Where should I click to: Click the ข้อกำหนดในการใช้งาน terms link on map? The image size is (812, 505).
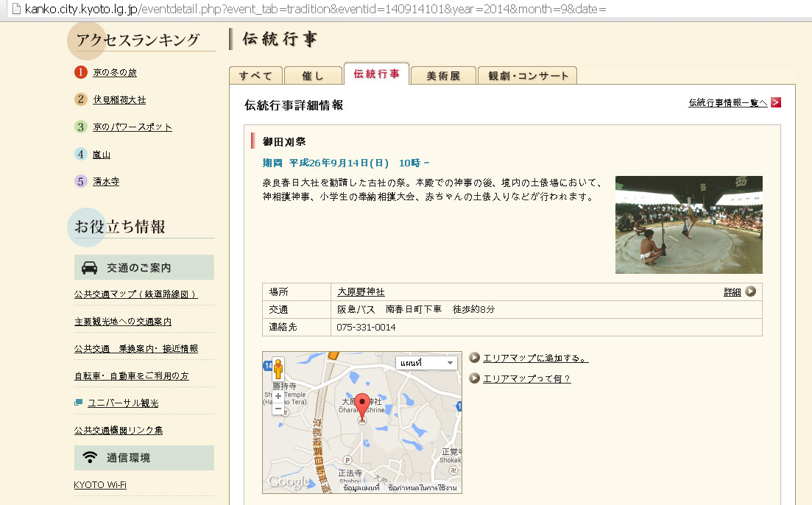coord(423,488)
